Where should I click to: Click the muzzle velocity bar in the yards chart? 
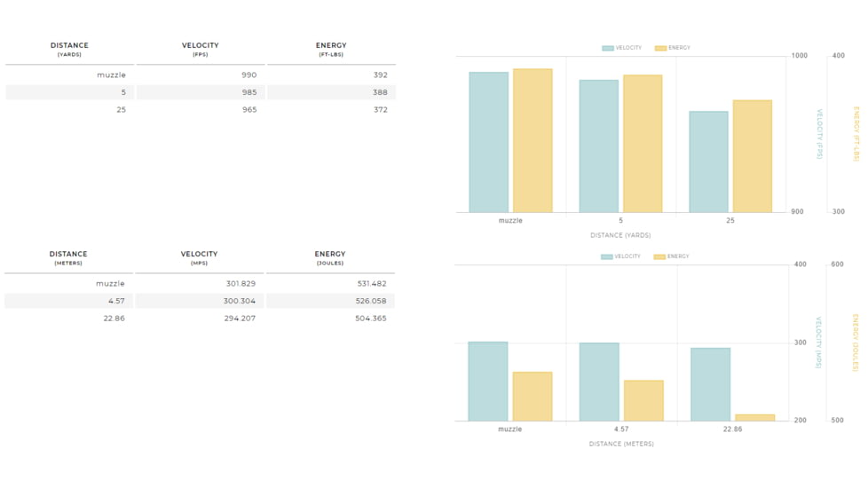point(488,142)
